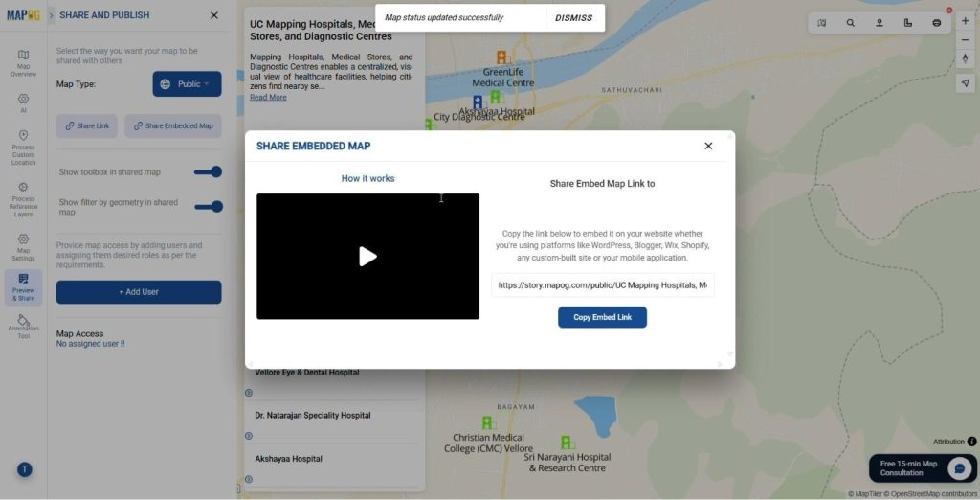Click the Share Embedded Map button
The height and width of the screenshot is (500, 980).
click(x=173, y=125)
